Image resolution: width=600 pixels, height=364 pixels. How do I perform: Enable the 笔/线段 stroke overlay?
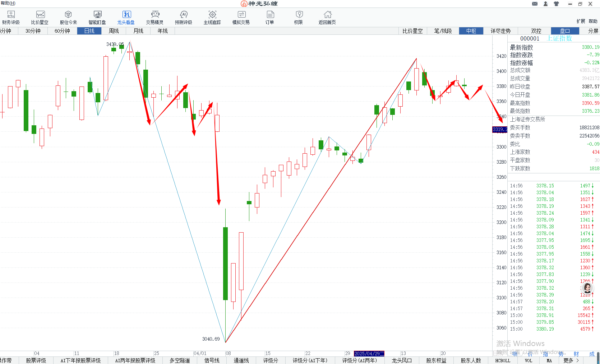tap(443, 31)
